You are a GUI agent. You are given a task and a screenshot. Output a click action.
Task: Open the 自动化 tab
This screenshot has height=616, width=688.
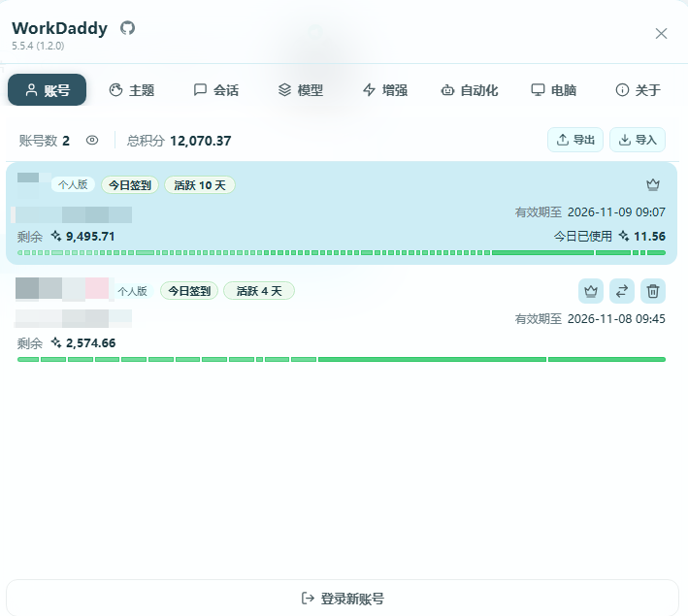click(469, 90)
